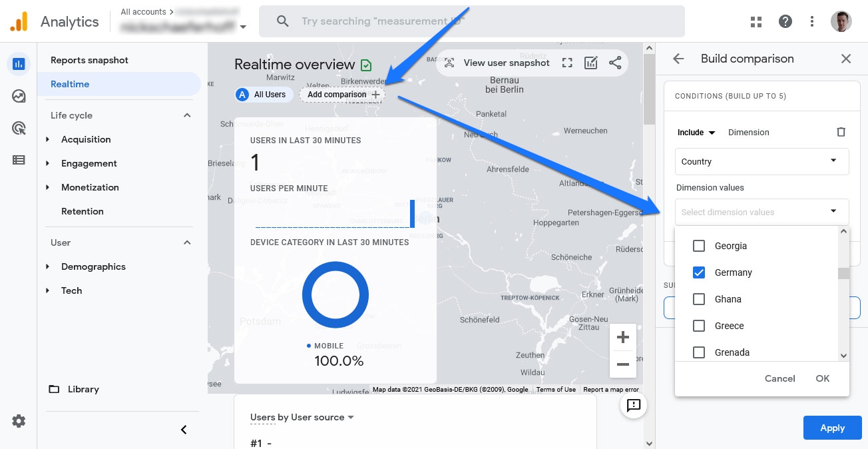Select the Reports bar chart sidebar icon
This screenshot has height=449, width=868.
click(19, 64)
